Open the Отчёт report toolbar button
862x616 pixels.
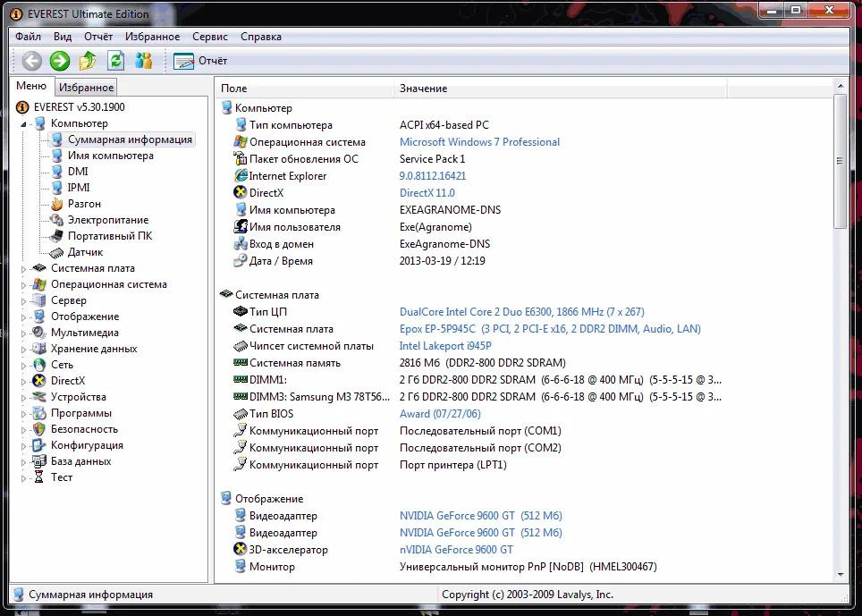click(200, 61)
